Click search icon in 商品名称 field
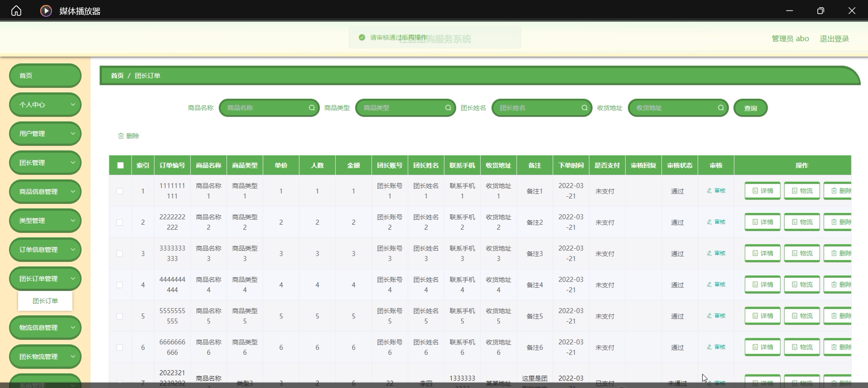 pyautogui.click(x=312, y=108)
